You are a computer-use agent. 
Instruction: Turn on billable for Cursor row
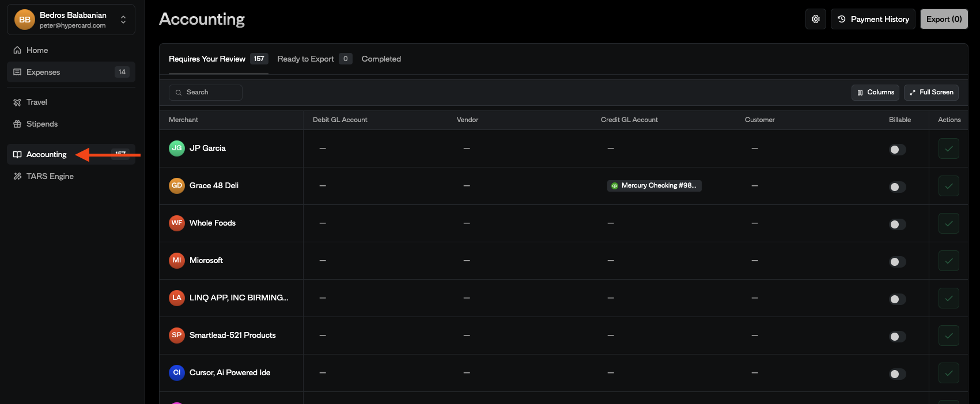coord(897,374)
